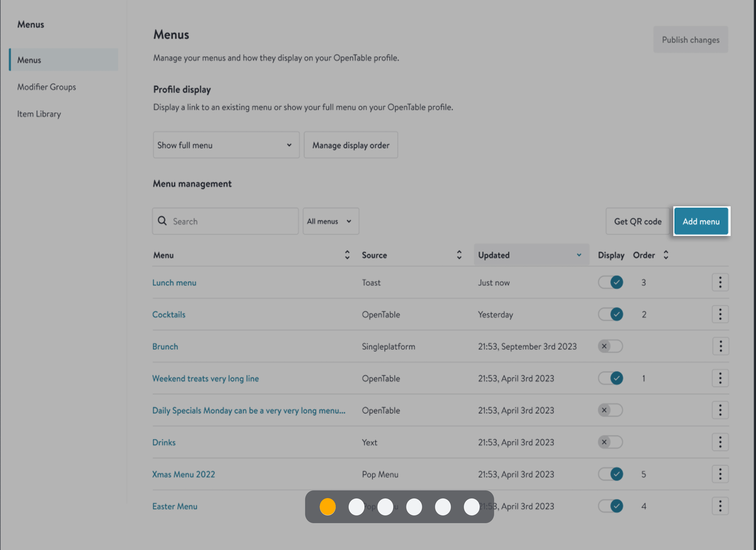Click the search magnifier icon
The image size is (756, 550).
pyautogui.click(x=162, y=221)
